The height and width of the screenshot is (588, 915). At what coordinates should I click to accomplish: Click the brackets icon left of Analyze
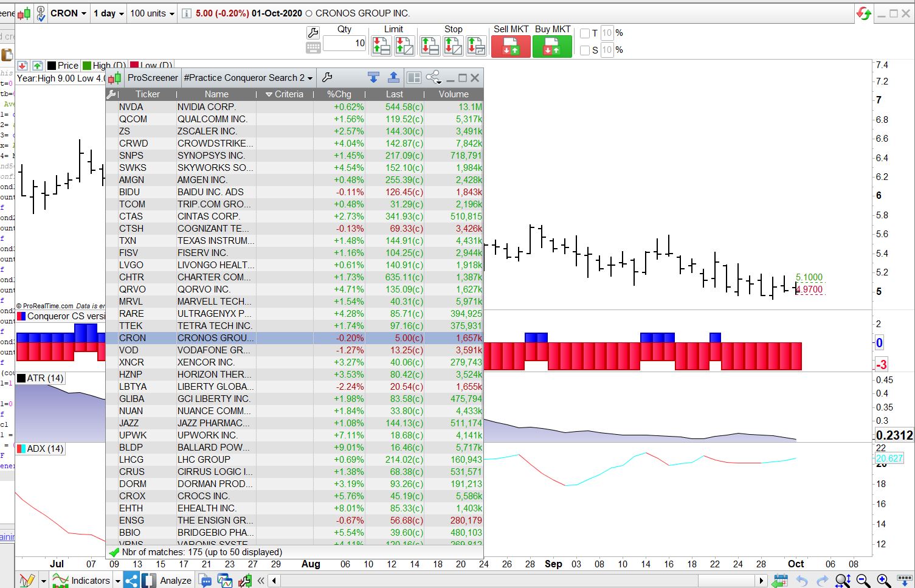tap(149, 580)
